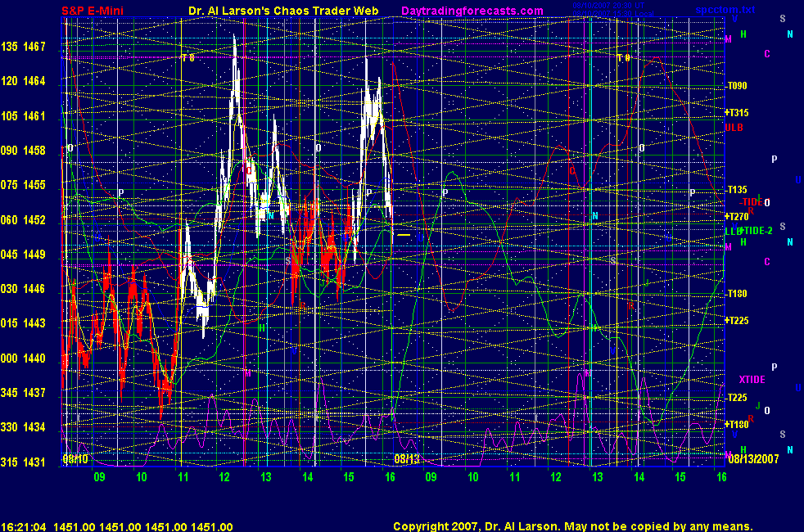Click the "16:21:04" timestamp in status line
804x532 pixels.
pyautogui.click(x=24, y=527)
